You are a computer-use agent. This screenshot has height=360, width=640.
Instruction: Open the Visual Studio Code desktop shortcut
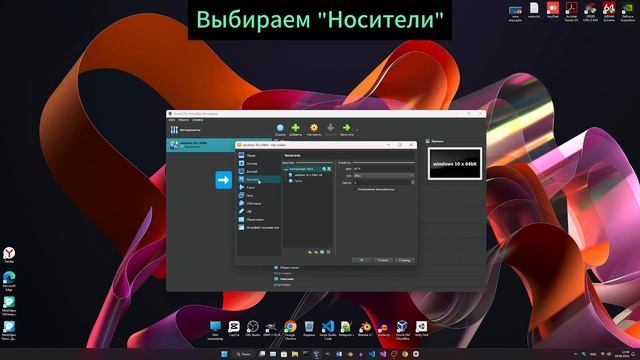click(328, 330)
